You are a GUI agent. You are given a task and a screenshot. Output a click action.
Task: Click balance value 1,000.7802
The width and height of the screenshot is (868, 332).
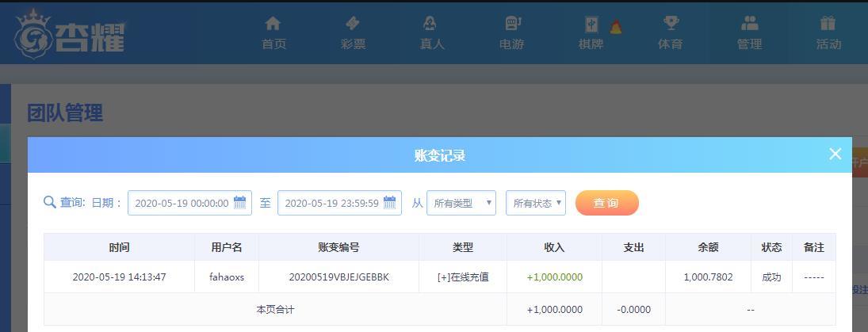pyautogui.click(x=708, y=277)
